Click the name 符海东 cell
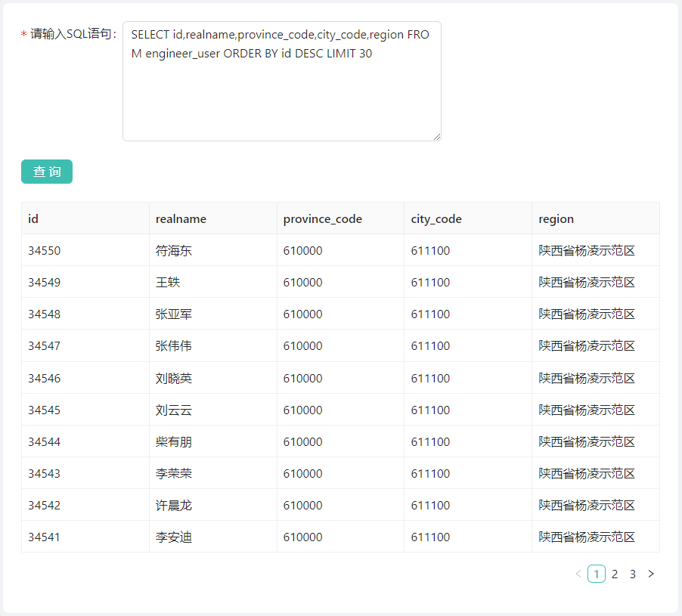This screenshot has height=616, width=682. pyautogui.click(x=212, y=250)
